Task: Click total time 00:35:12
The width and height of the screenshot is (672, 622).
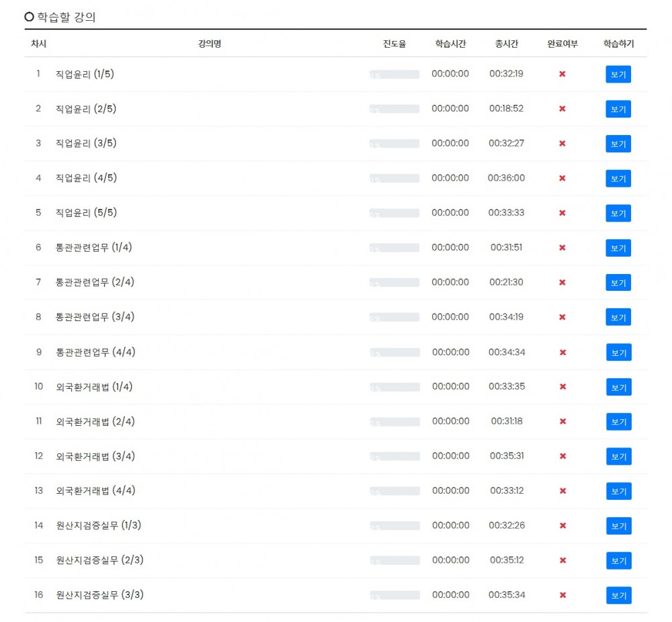Action: (507, 560)
